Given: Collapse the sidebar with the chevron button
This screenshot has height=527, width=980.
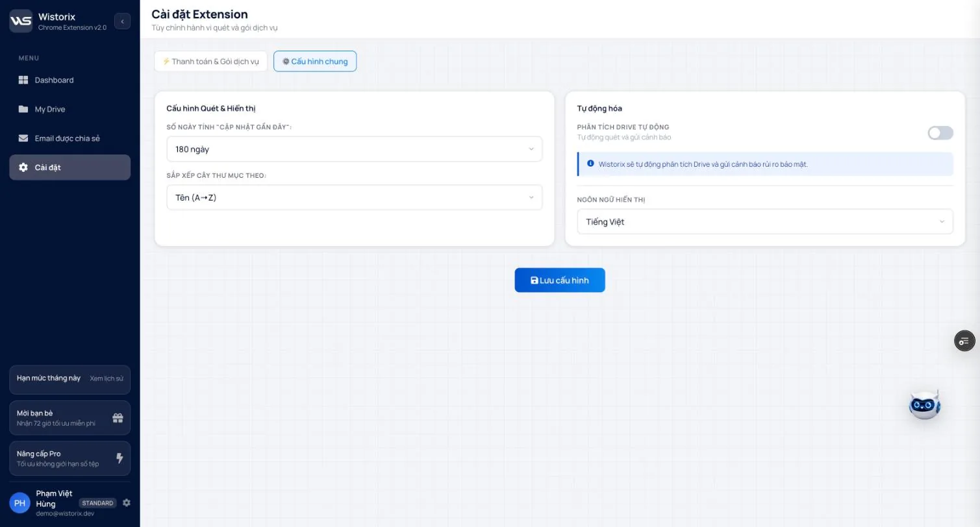Looking at the screenshot, I should (122, 21).
